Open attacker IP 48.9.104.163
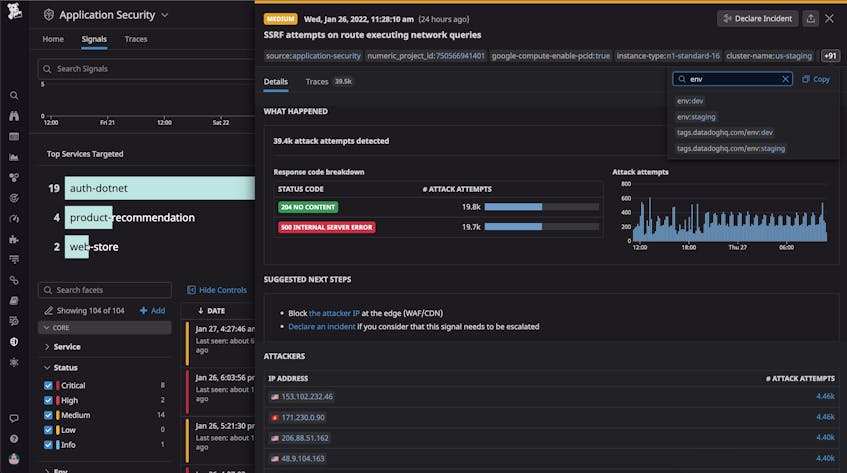Image resolution: width=847 pixels, height=473 pixels. [303, 458]
